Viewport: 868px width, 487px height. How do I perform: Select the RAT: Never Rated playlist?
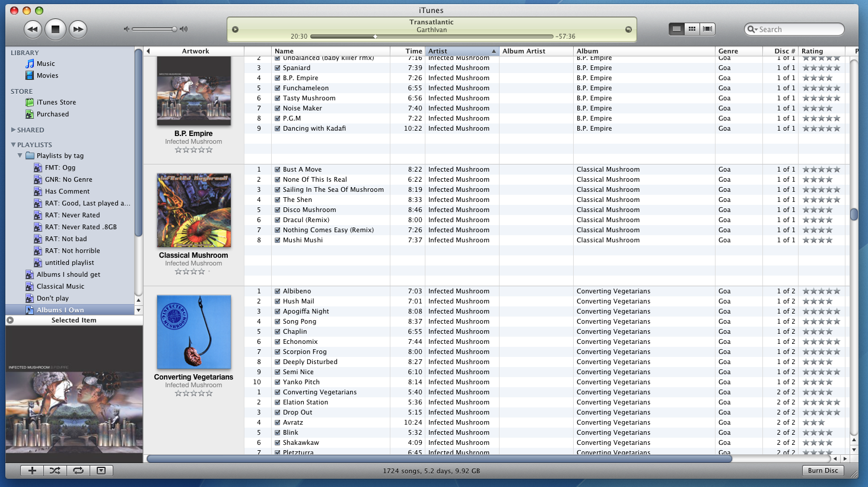click(x=72, y=215)
